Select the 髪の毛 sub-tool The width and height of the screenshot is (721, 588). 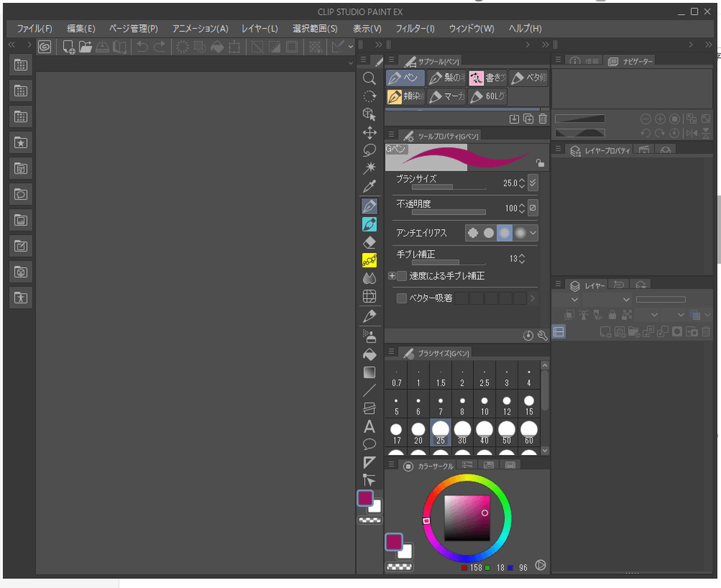tap(445, 77)
